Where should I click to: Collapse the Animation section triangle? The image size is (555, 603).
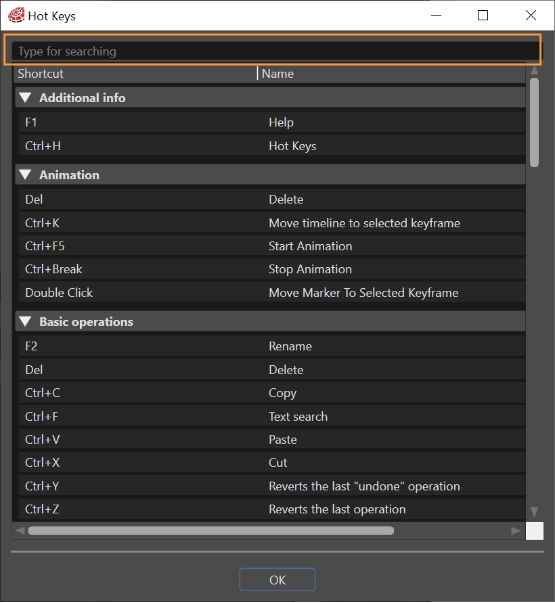click(x=25, y=175)
